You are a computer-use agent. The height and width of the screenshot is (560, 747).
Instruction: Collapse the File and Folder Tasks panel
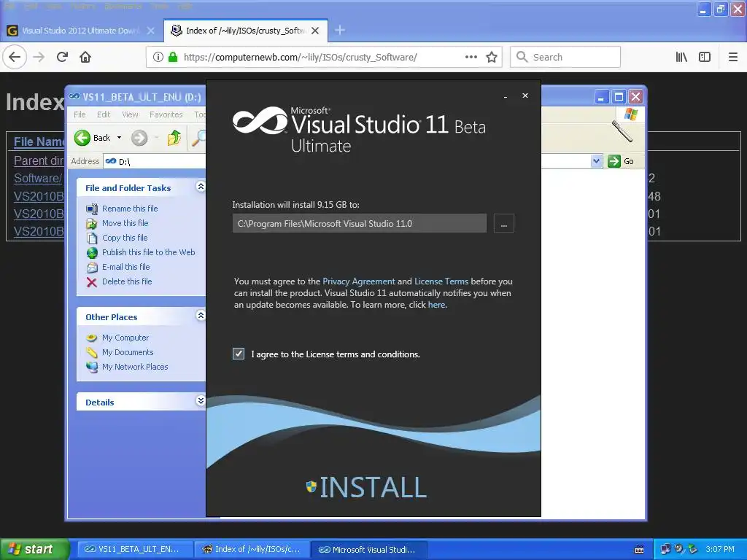click(x=201, y=187)
